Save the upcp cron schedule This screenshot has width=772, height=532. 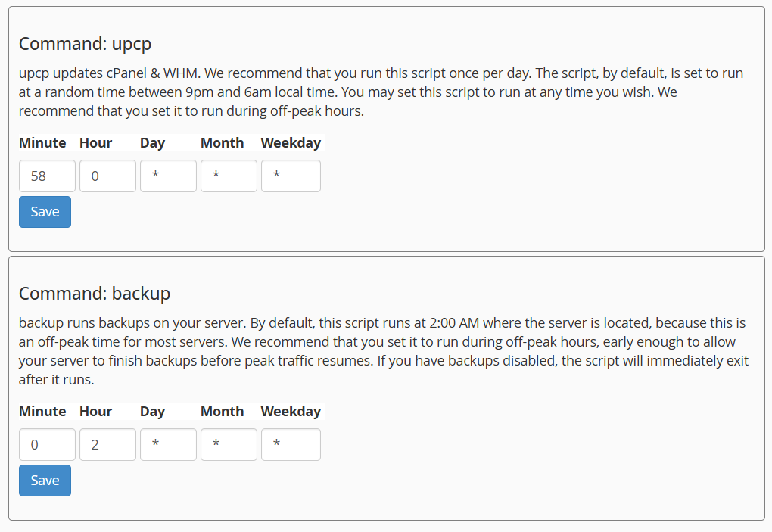coord(45,212)
